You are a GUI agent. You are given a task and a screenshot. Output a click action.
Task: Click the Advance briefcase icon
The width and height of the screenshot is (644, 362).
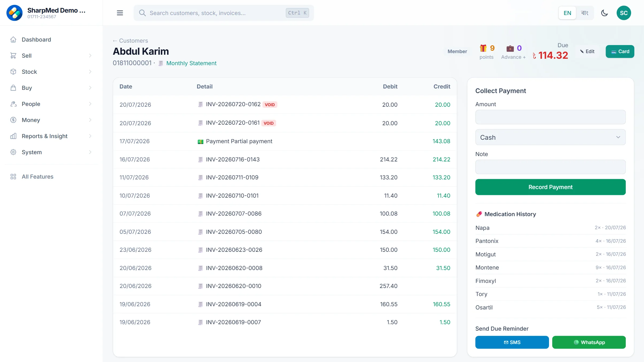point(510,48)
